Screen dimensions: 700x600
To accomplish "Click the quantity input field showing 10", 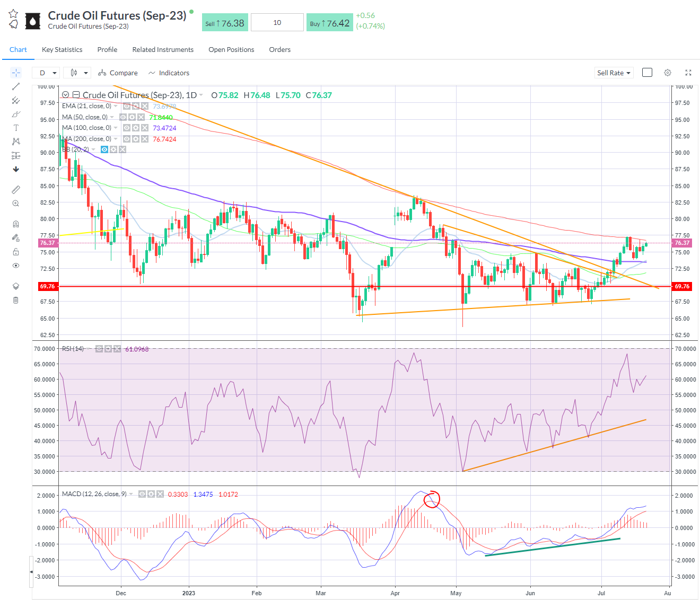I will click(x=277, y=23).
